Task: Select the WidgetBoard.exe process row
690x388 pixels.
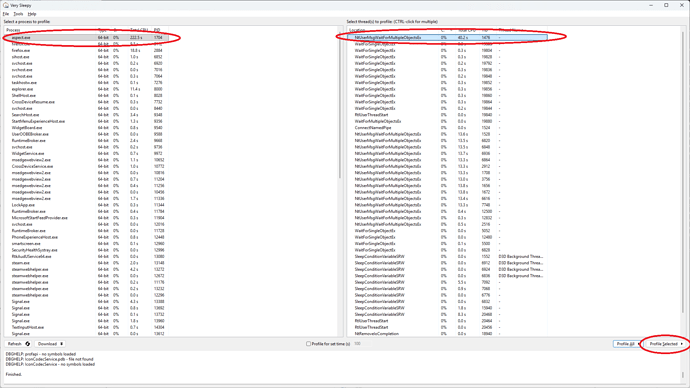Action: tap(87, 128)
